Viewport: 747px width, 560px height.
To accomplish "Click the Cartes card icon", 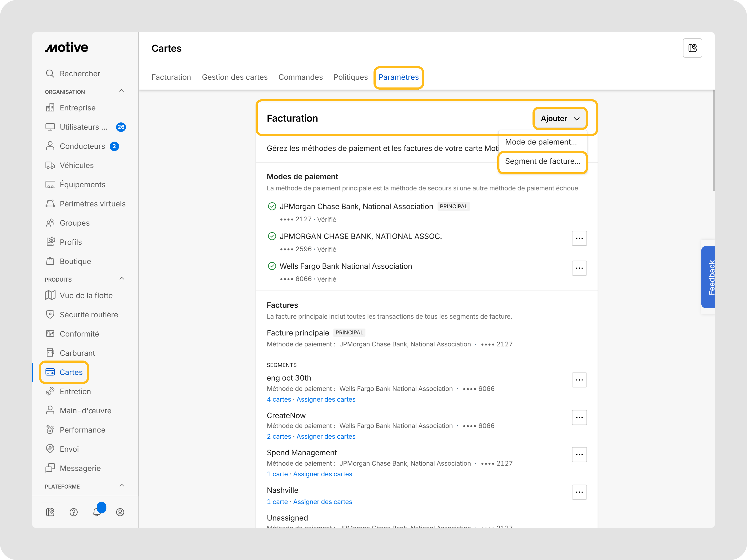I will [x=50, y=372].
